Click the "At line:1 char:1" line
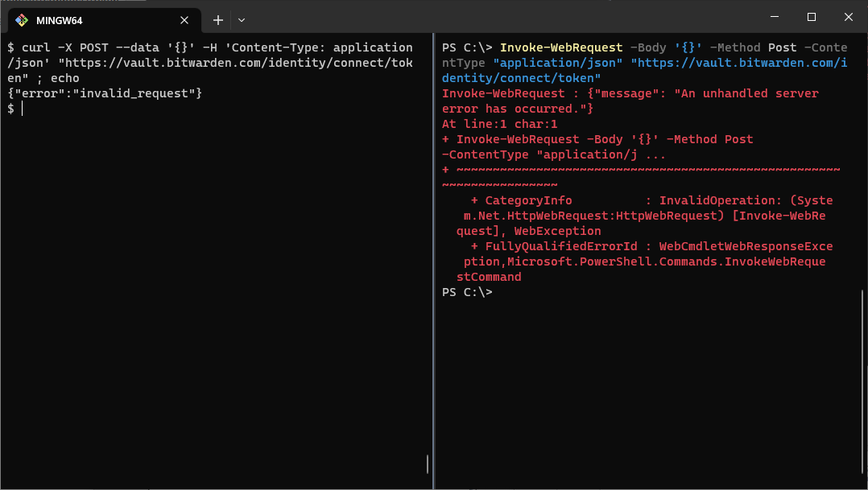The image size is (868, 490). 499,124
